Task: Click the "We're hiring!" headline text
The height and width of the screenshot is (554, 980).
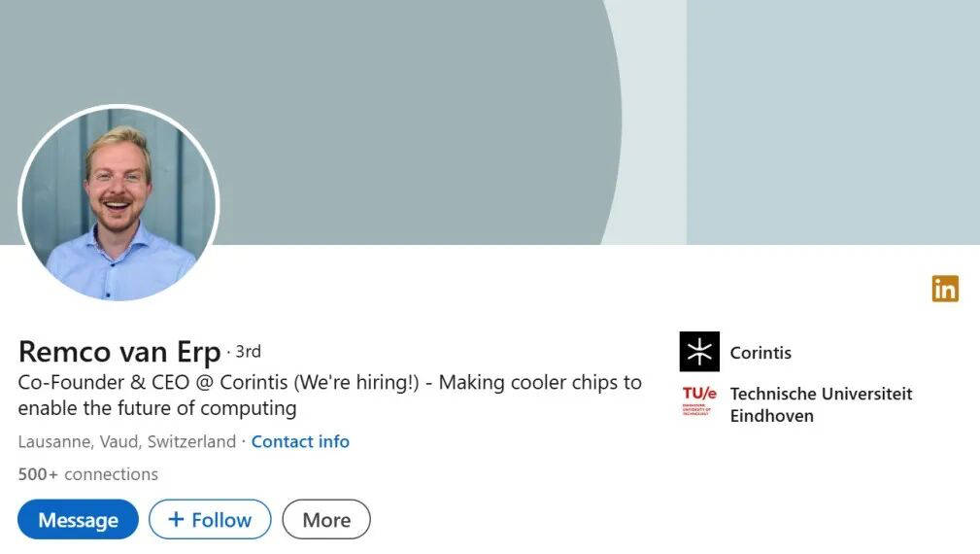Action: pyautogui.click(x=358, y=383)
